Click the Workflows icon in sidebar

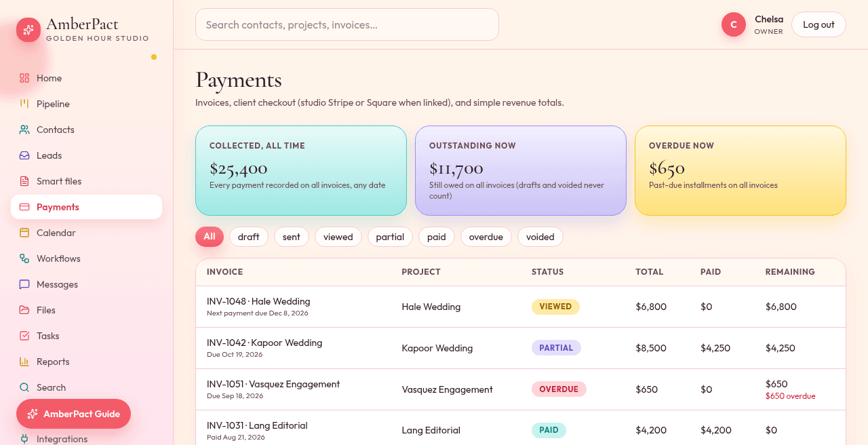(x=24, y=258)
